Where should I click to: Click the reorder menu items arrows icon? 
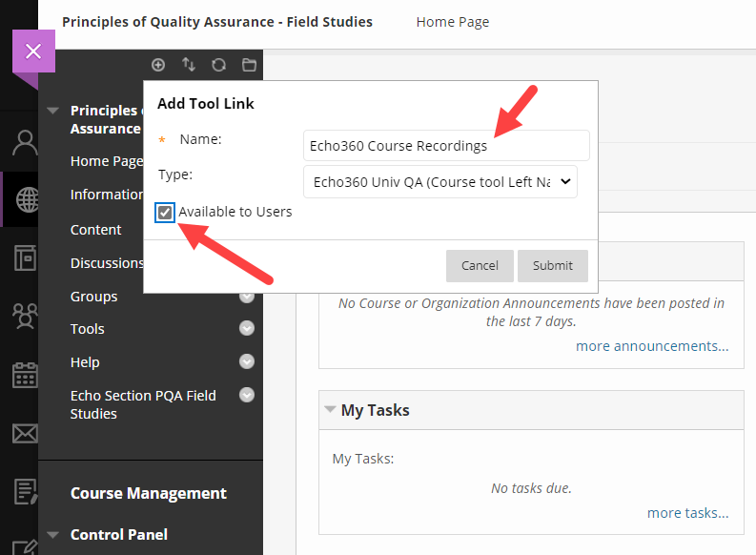click(189, 65)
